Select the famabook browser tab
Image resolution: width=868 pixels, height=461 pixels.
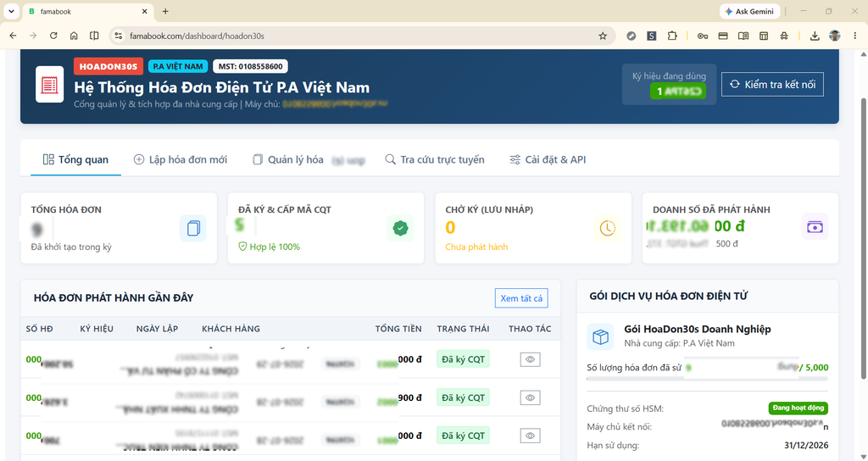(88, 11)
